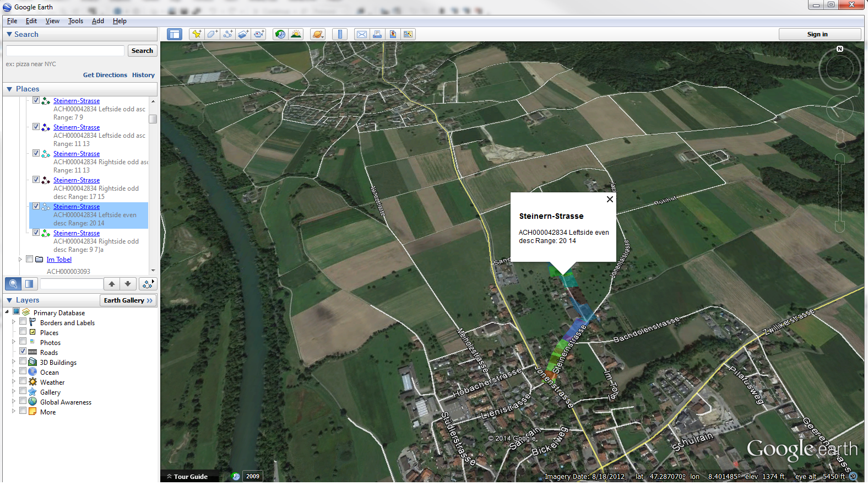
Task: Click the Roads layer icon
Action: click(x=32, y=352)
